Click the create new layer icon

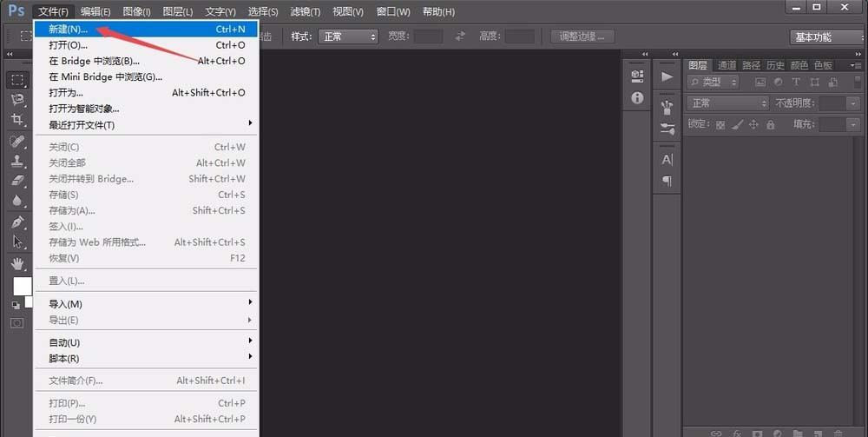(x=818, y=434)
